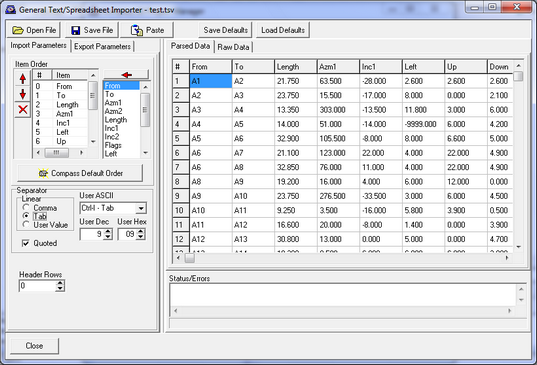Click the User Dec input field
Screen dimensions: 537x365
click(x=92, y=234)
